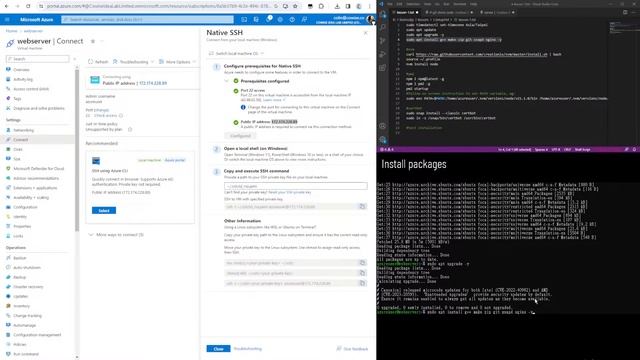The width and height of the screenshot is (640, 360).
Task: Open Access control (IAM) menu item
Action: pos(31,89)
